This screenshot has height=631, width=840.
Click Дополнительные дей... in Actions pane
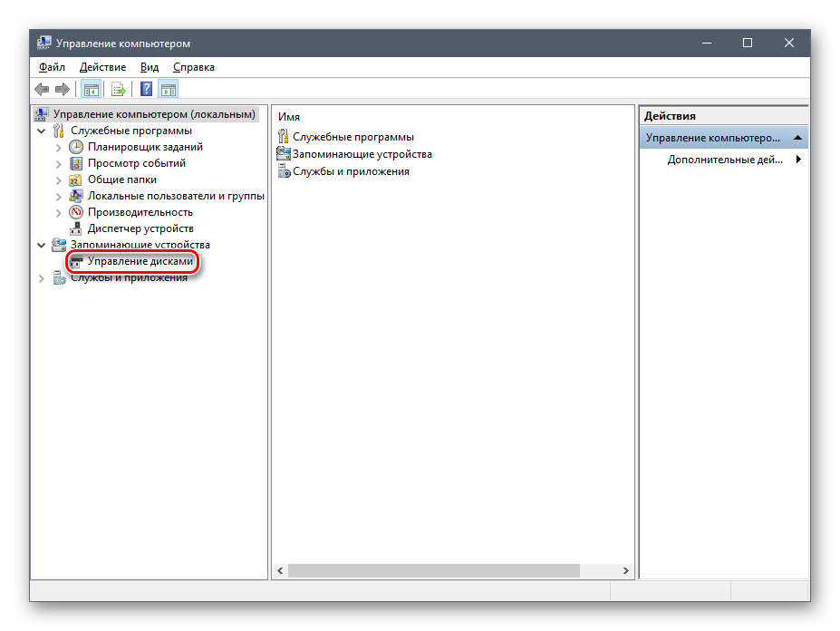[725, 160]
